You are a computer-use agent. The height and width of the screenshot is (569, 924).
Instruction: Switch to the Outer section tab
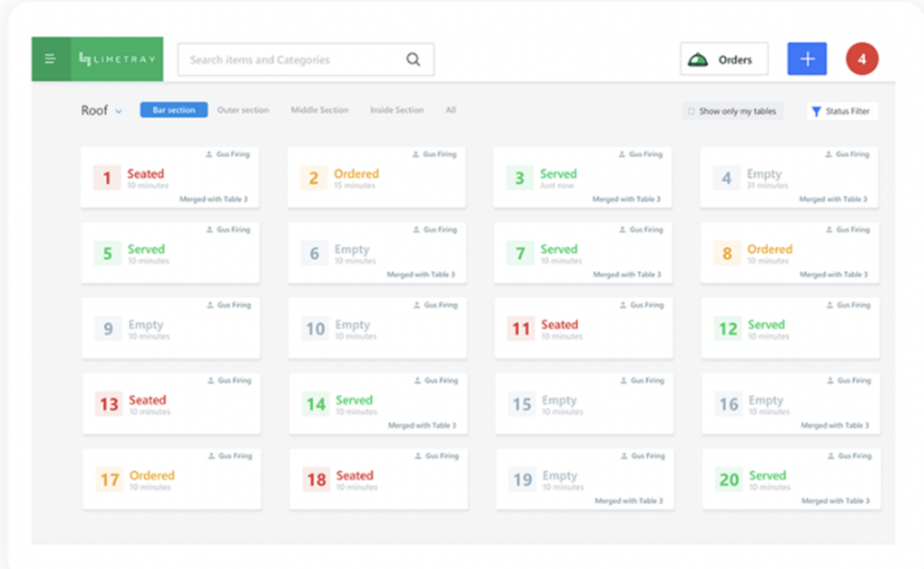(243, 110)
